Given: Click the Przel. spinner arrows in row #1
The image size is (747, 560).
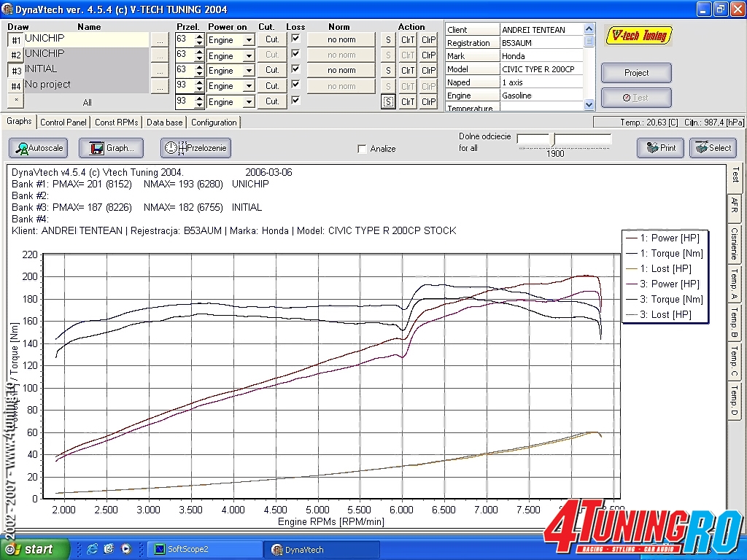Looking at the screenshot, I should pyautogui.click(x=199, y=40).
